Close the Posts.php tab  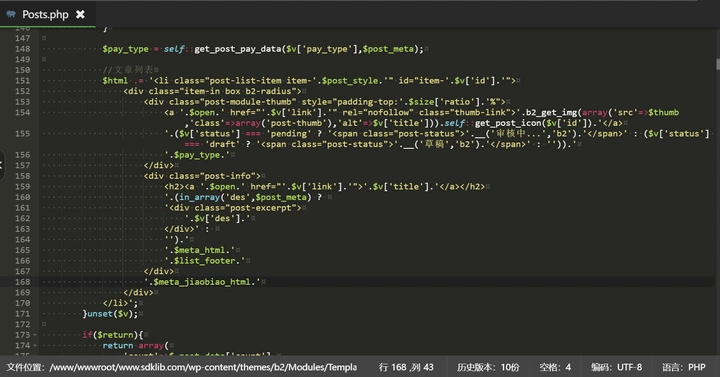[x=80, y=14]
